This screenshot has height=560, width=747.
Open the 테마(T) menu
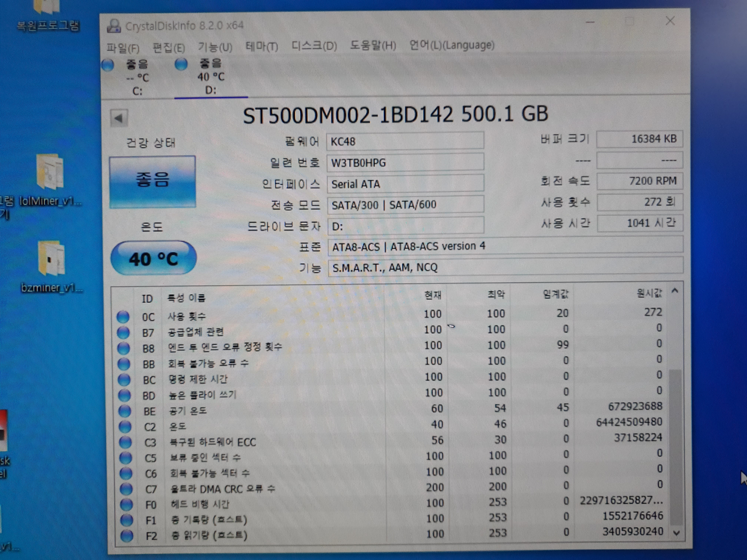262,46
